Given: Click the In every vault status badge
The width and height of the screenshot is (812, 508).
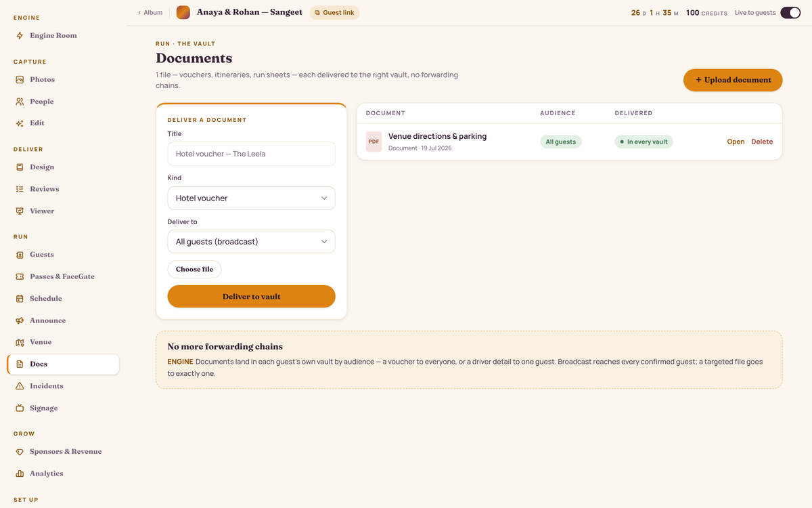Looking at the screenshot, I should pyautogui.click(x=644, y=142).
